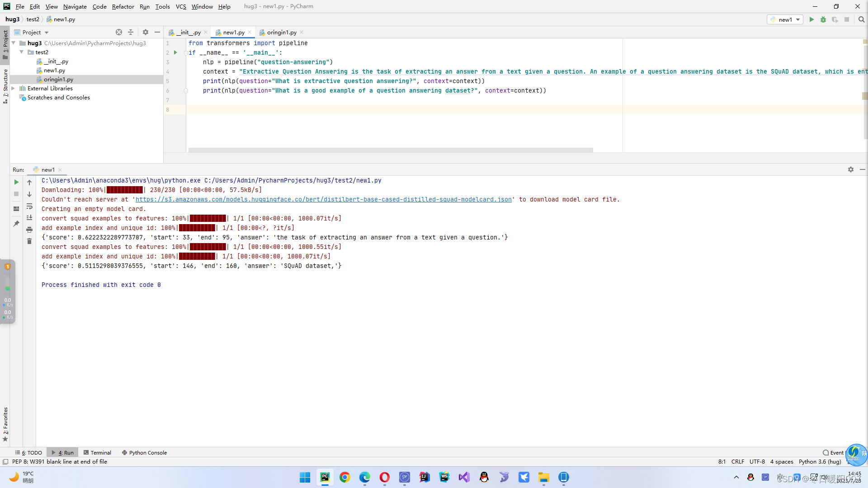Image resolution: width=868 pixels, height=488 pixels.
Task: Open Chrome from the taskbar
Action: pyautogui.click(x=345, y=477)
